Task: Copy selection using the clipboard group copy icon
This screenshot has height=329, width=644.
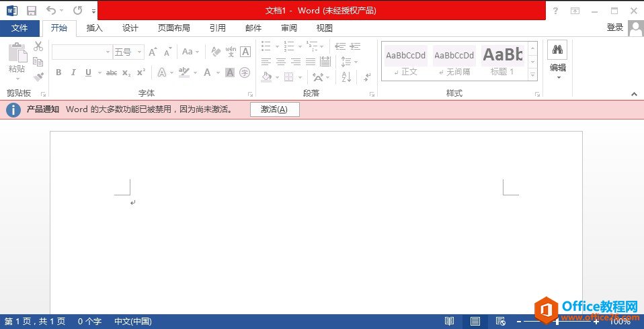Action: (38, 62)
